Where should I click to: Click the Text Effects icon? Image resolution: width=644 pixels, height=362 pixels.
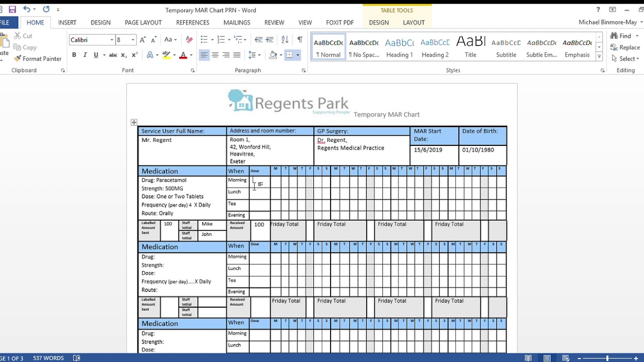(150, 55)
